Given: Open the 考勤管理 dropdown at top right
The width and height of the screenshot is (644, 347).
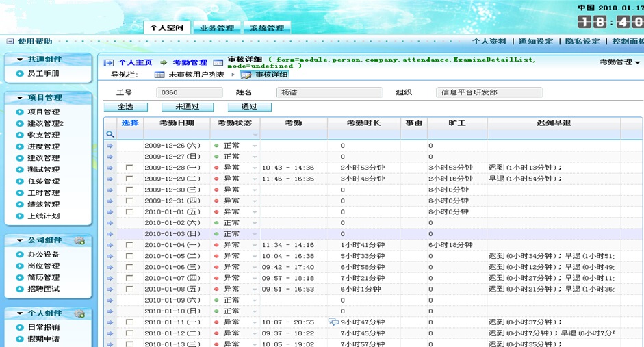Looking at the screenshot, I should pyautogui.click(x=620, y=62).
